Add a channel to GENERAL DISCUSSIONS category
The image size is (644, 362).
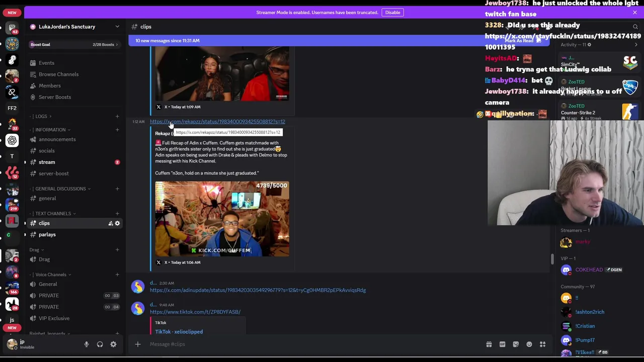pyautogui.click(x=117, y=189)
